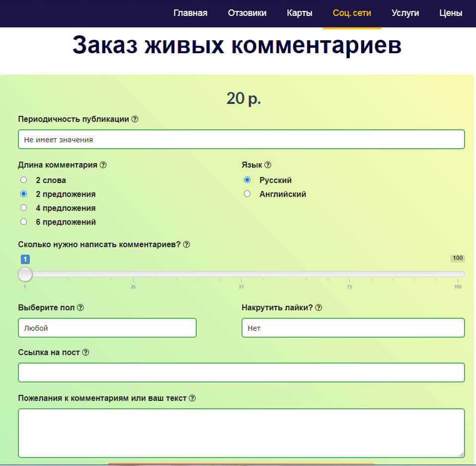Go to Отзовики in the navigation menu
This screenshot has width=476, height=466.
[x=247, y=13]
